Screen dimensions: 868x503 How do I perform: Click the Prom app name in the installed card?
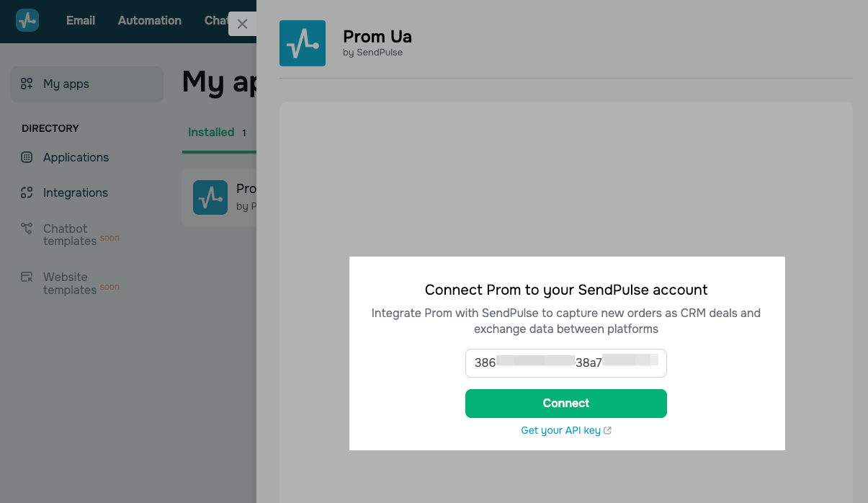[x=246, y=189]
